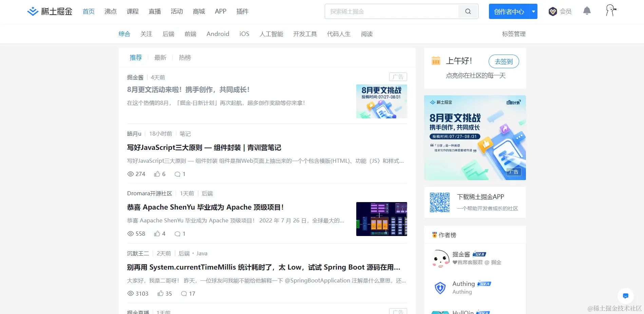Click author name 皓月u
Viewport: 644px width, 314px height.
coord(134,134)
